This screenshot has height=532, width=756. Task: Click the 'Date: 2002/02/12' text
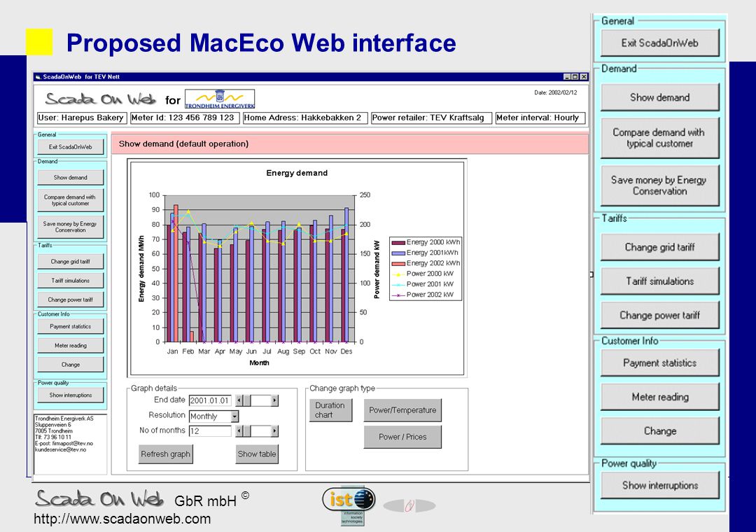(555, 92)
